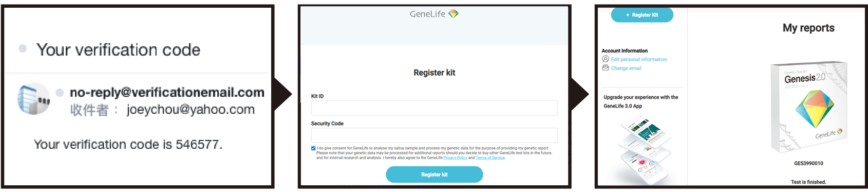Screen dimensions: 868x192
Task: Toggle the genetic data consent checkbox
Action: point(313,148)
